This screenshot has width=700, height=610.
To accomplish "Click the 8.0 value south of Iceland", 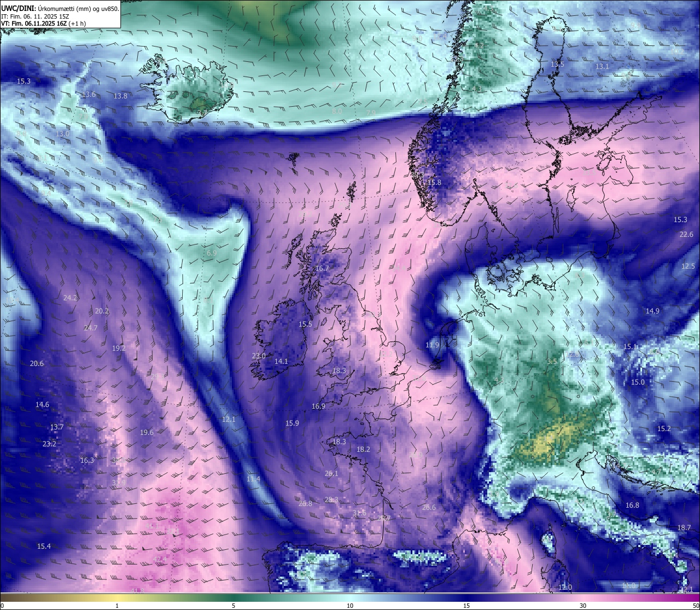I will (x=337, y=112).
